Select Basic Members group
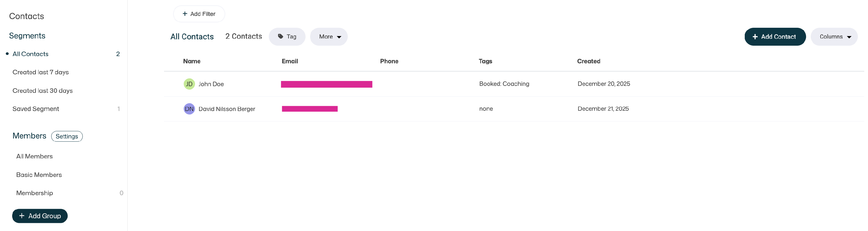This screenshot has width=868, height=231. 39,175
